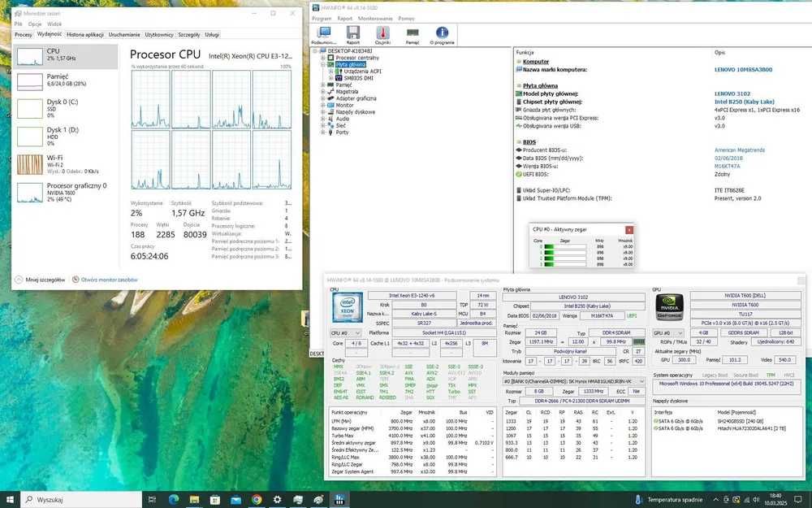Close the CPU #0 Aktywny zegar popup
Screen dimensions: 812x508
pyautogui.click(x=629, y=230)
